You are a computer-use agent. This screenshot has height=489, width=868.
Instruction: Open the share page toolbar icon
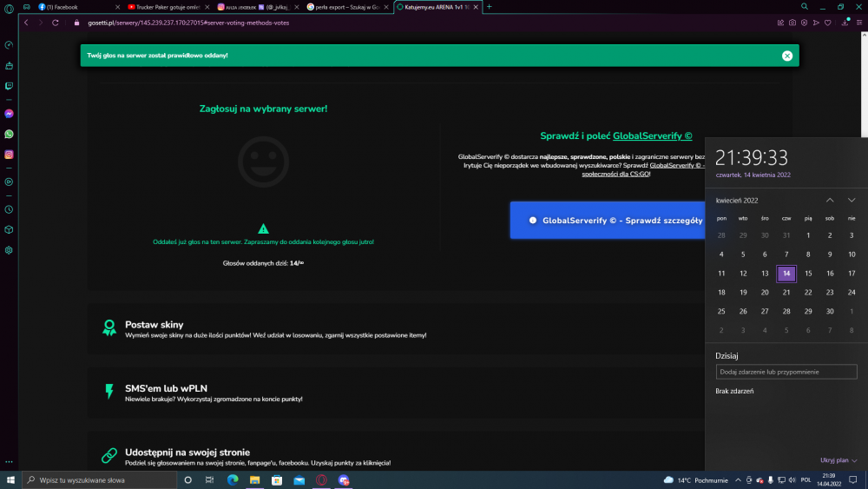[x=780, y=23]
